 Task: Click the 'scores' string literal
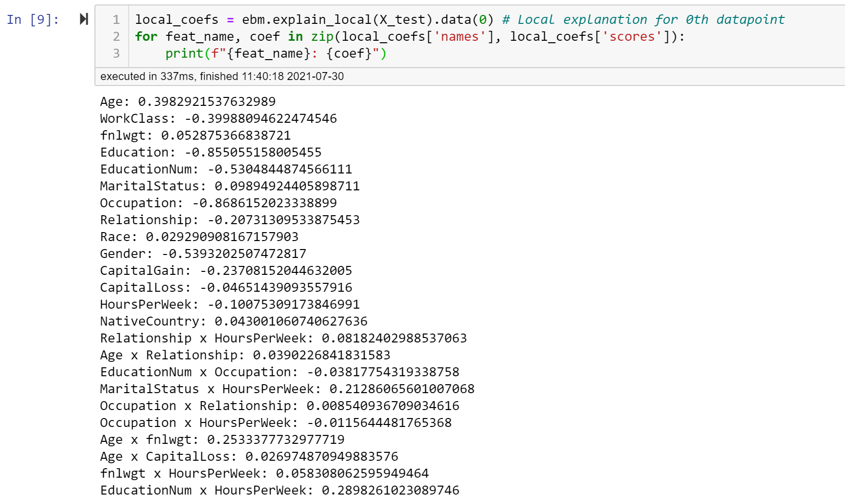[x=631, y=36]
